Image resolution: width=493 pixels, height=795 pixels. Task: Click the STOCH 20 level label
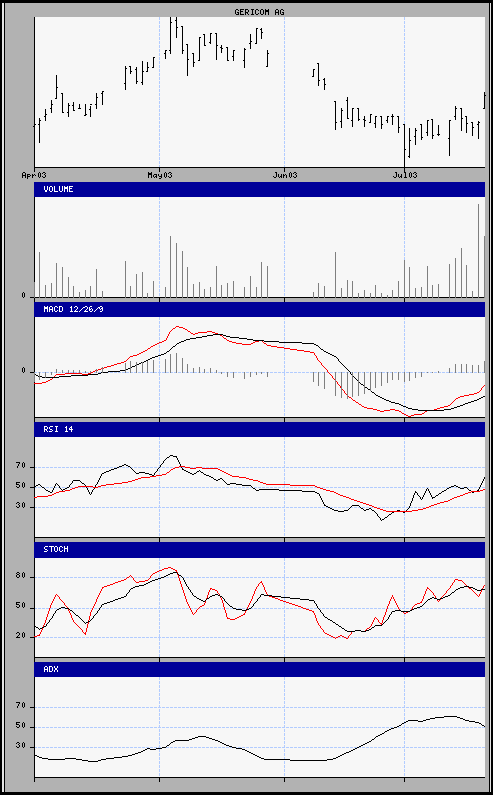20,636
